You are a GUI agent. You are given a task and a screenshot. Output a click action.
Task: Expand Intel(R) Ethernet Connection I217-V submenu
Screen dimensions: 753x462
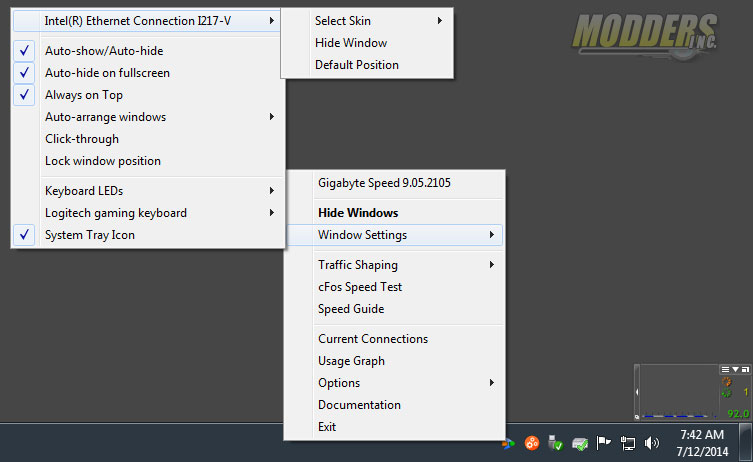pos(146,21)
